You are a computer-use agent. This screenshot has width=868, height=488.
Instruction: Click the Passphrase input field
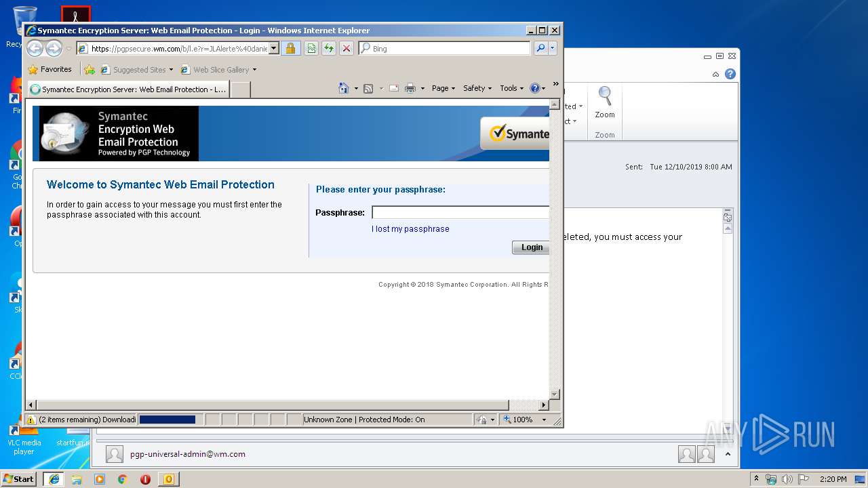[x=460, y=212]
